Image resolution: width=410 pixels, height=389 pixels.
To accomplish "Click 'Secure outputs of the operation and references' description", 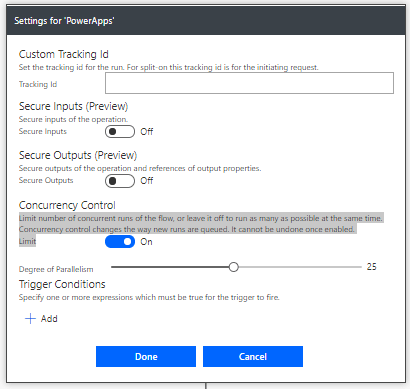I will pyautogui.click(x=140, y=168).
